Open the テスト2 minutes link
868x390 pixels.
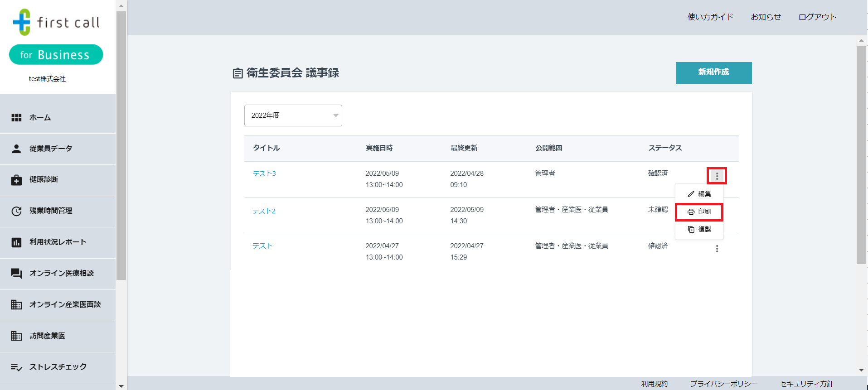click(x=264, y=211)
